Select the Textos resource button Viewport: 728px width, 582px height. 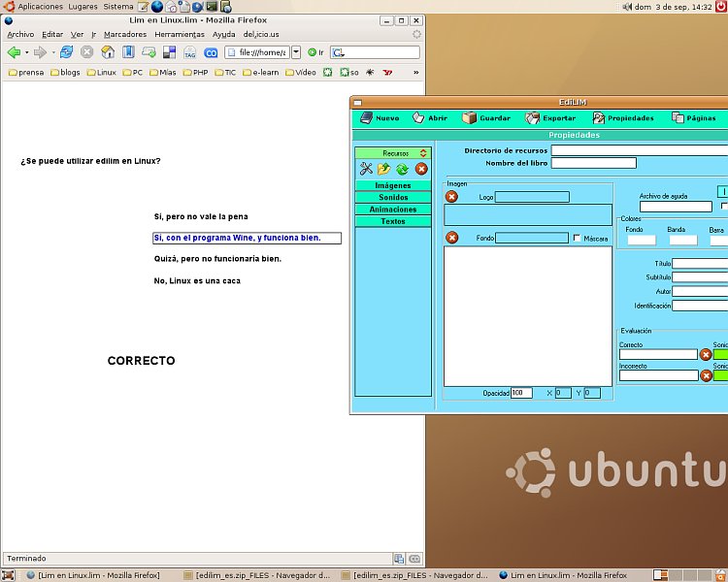393,221
